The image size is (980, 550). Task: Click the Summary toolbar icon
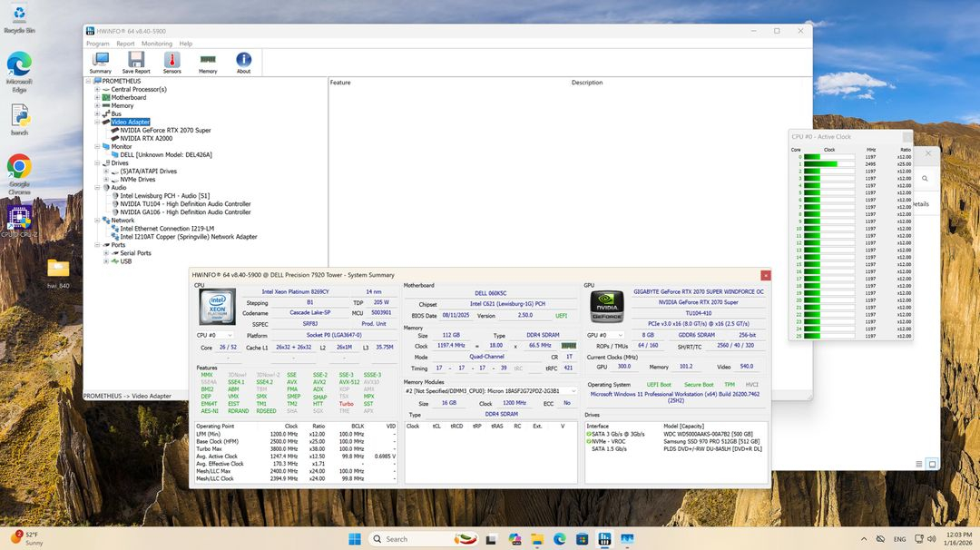click(100, 61)
